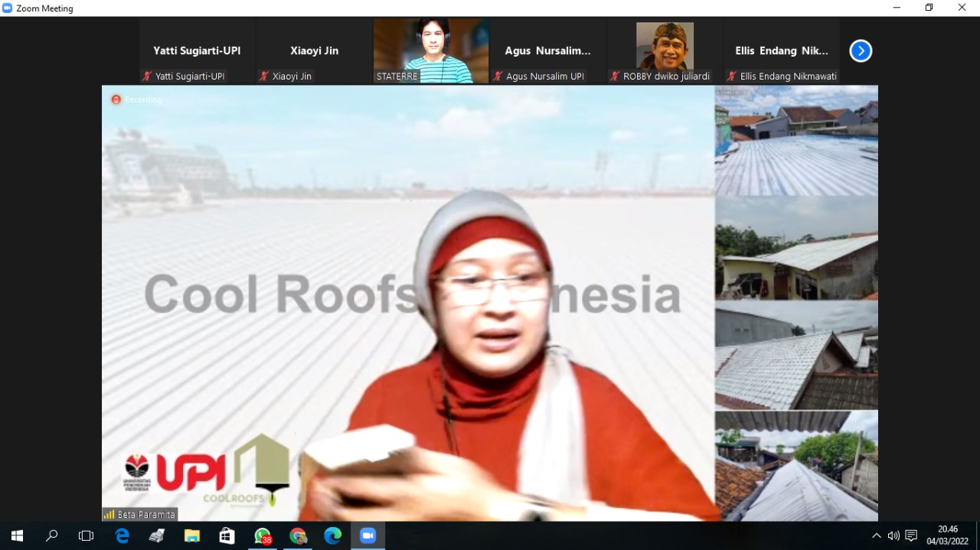Viewport: 980px width, 550px height.
Task: Open Windows taskbar search
Action: [x=51, y=535]
